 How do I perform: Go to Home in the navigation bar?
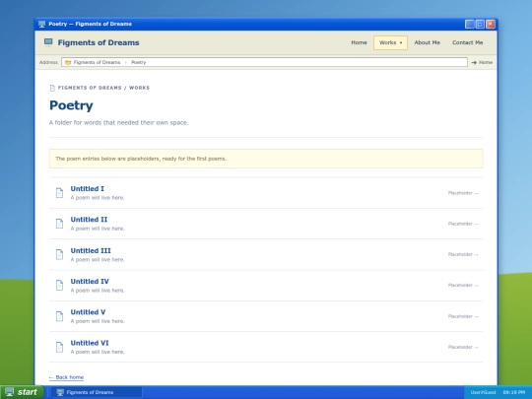click(x=359, y=42)
